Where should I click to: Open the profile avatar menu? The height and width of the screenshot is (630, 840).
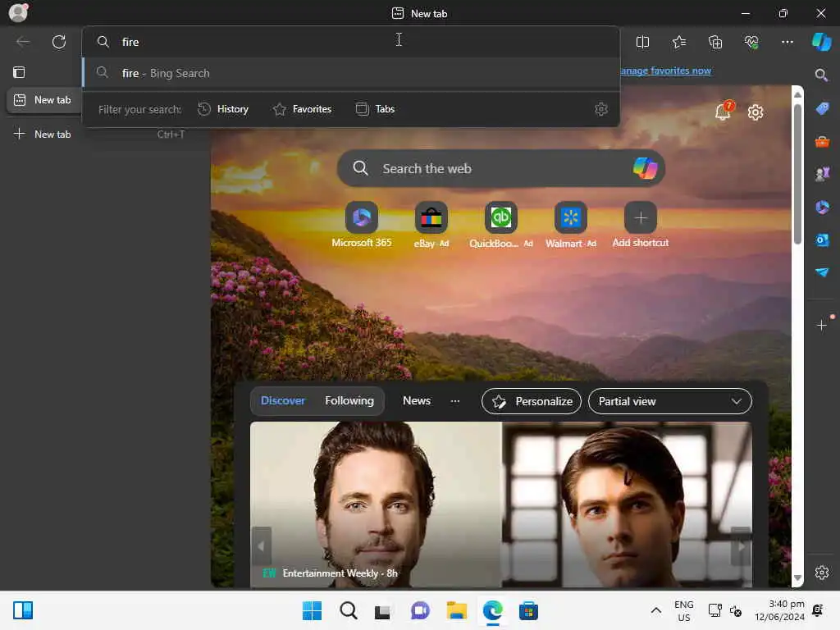pos(18,12)
